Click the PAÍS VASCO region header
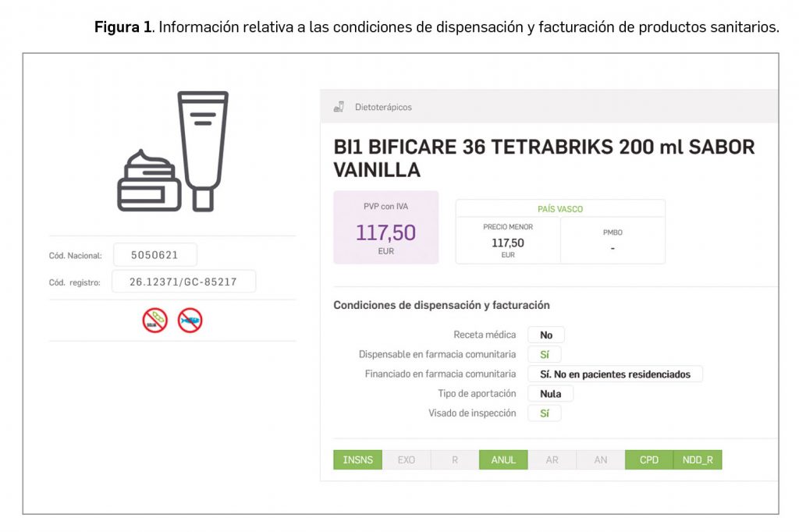 560,209
